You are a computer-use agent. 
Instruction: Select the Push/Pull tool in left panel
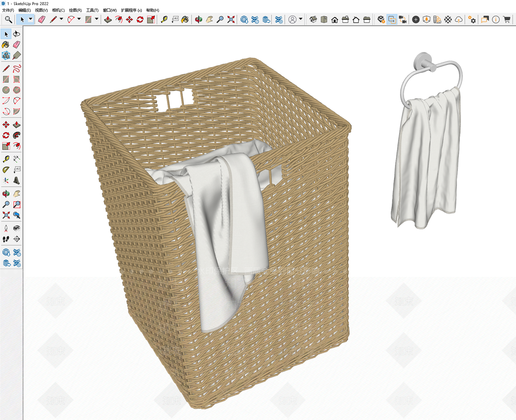pyautogui.click(x=17, y=125)
